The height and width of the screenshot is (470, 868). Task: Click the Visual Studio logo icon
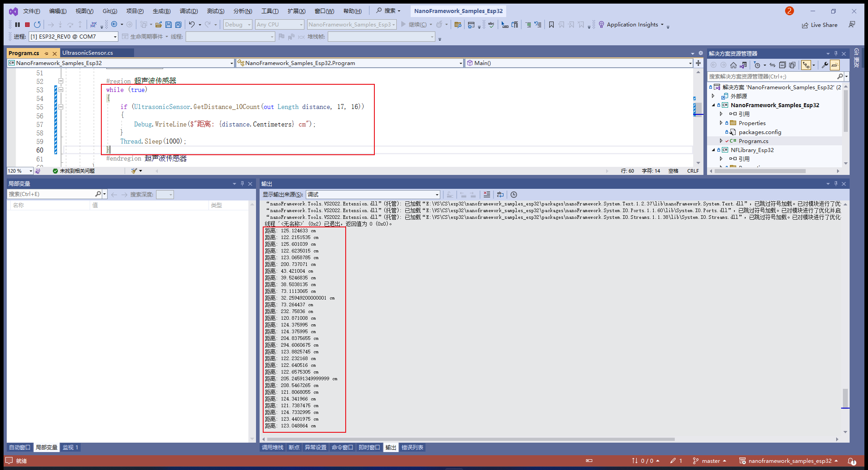tap(13, 11)
